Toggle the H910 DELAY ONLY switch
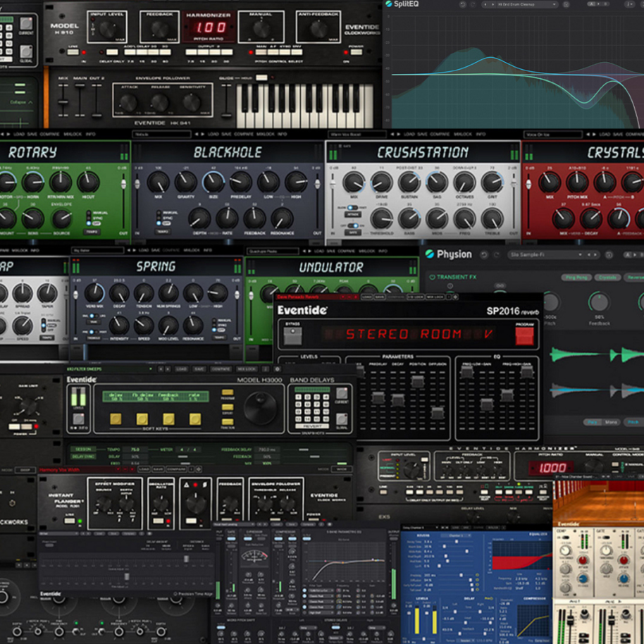644x644 pixels. [x=112, y=52]
